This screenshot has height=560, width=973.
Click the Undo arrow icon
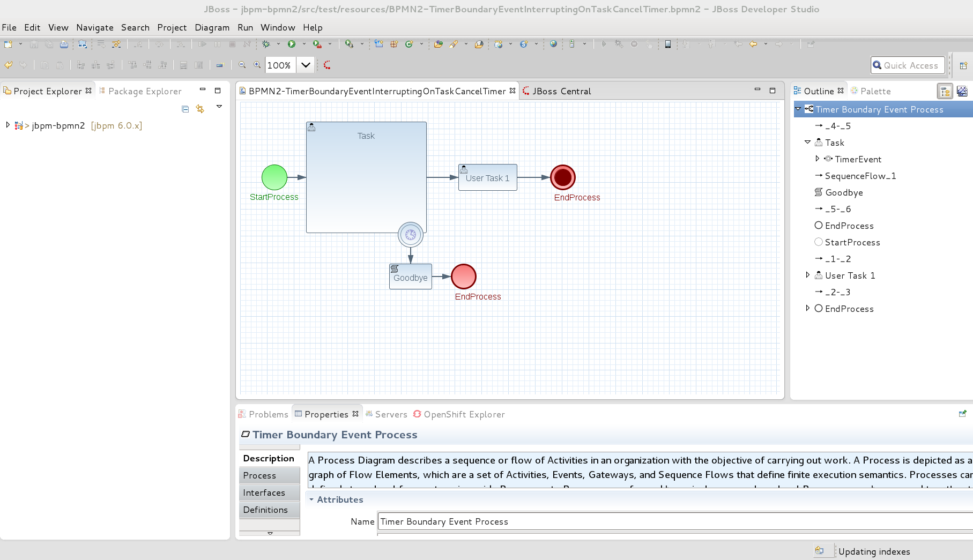[x=9, y=64]
